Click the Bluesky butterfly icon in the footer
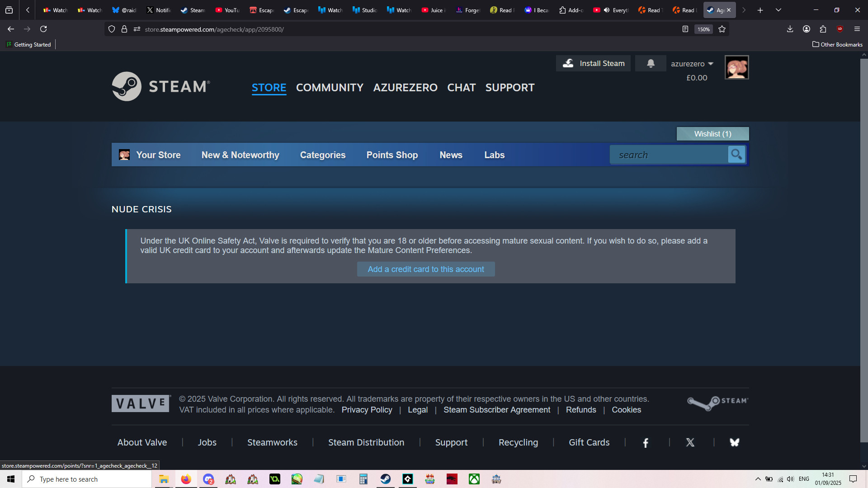The width and height of the screenshot is (868, 488). tap(735, 443)
